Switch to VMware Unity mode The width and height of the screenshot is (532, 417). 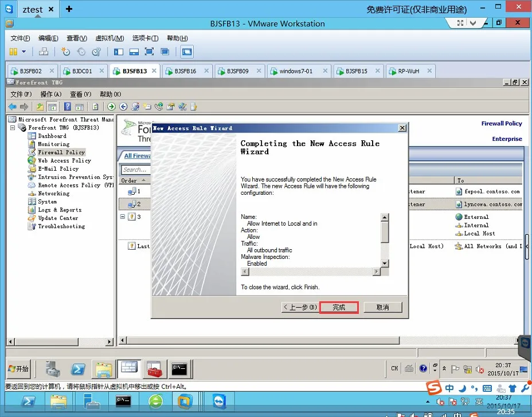(x=165, y=52)
